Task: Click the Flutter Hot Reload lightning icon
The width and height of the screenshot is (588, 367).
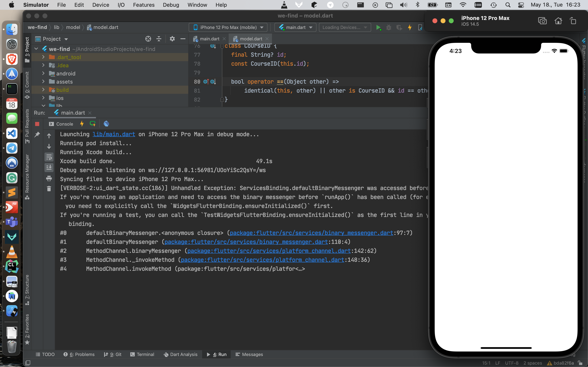Action: point(82,124)
